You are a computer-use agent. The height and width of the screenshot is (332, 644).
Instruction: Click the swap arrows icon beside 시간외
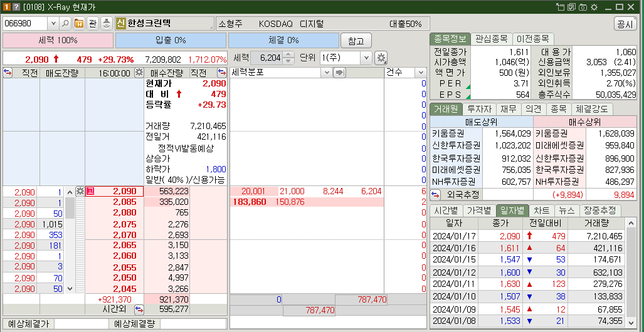tap(140, 309)
